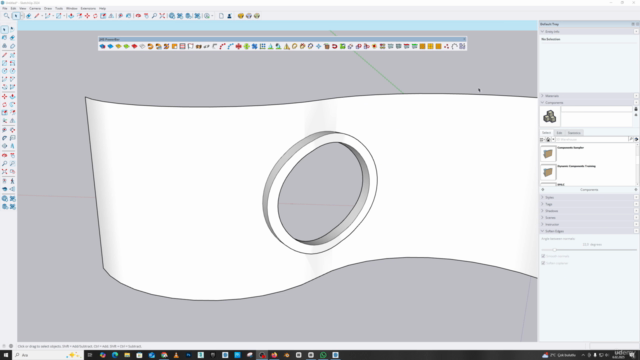Image resolution: width=640 pixels, height=360 pixels.
Task: Select the Orbit tool in top toolbar
Action: click(x=138, y=16)
